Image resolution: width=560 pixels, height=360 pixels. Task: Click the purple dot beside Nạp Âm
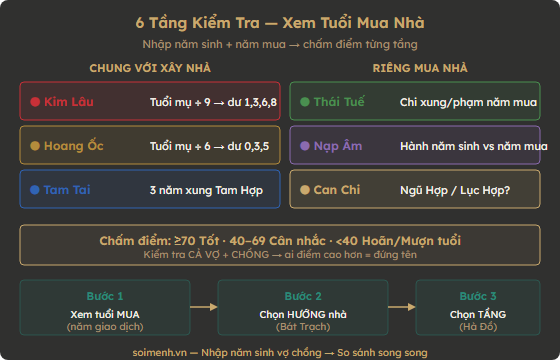tap(305, 146)
